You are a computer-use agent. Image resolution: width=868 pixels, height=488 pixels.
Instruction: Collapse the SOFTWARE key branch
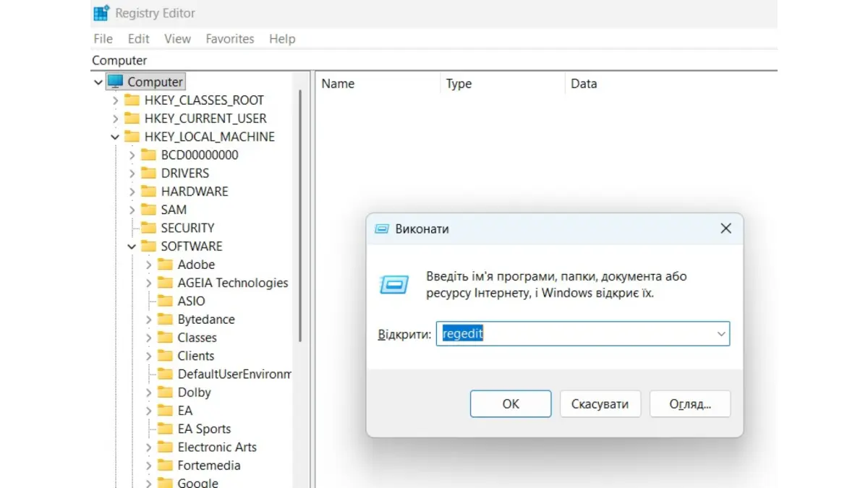tap(132, 247)
